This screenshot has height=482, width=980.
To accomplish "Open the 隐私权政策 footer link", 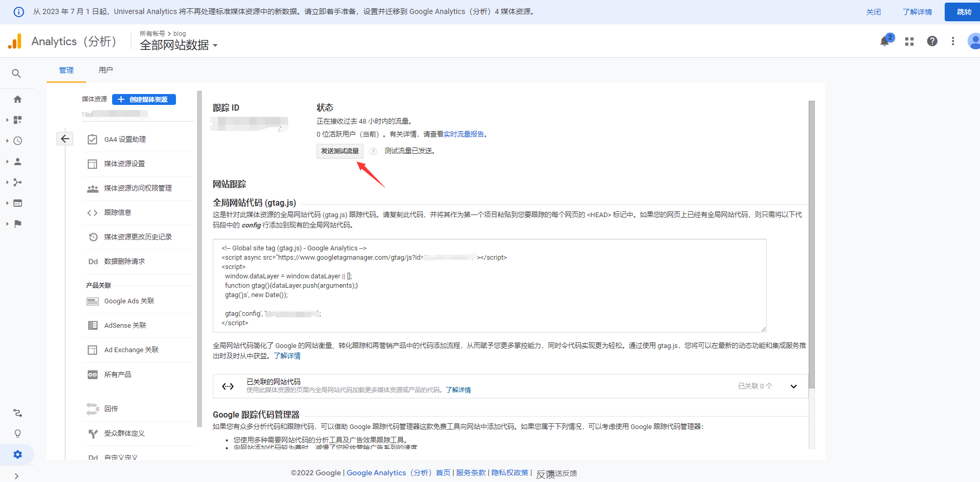I will [510, 473].
